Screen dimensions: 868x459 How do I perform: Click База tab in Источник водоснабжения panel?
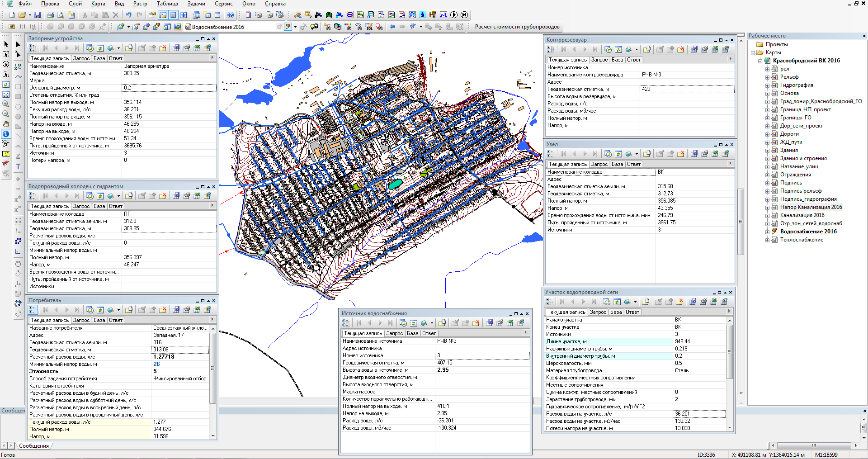pyautogui.click(x=412, y=333)
